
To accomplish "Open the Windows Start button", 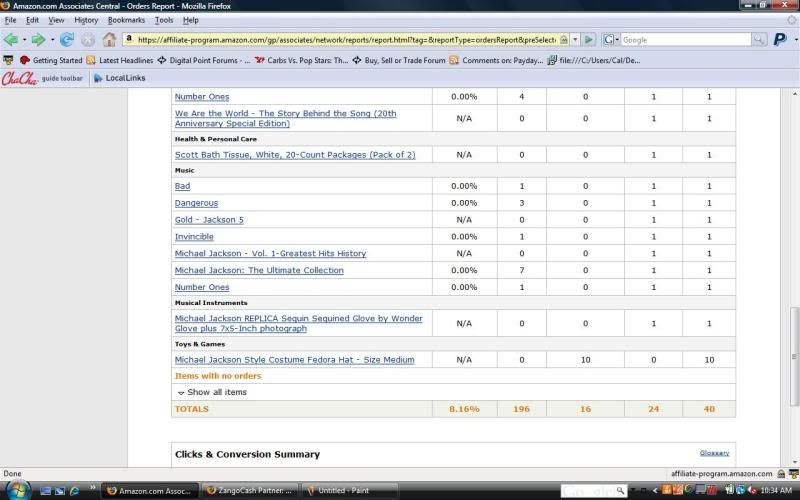I will point(17,490).
